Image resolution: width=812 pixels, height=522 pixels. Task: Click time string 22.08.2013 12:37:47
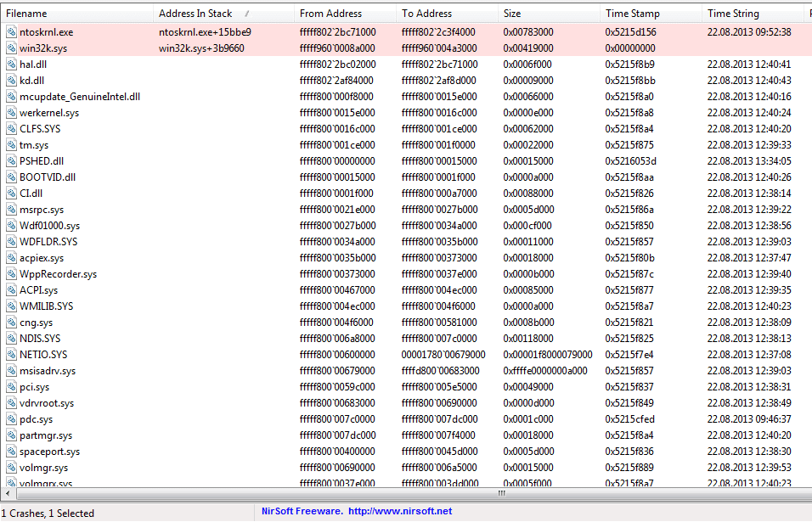749,258
